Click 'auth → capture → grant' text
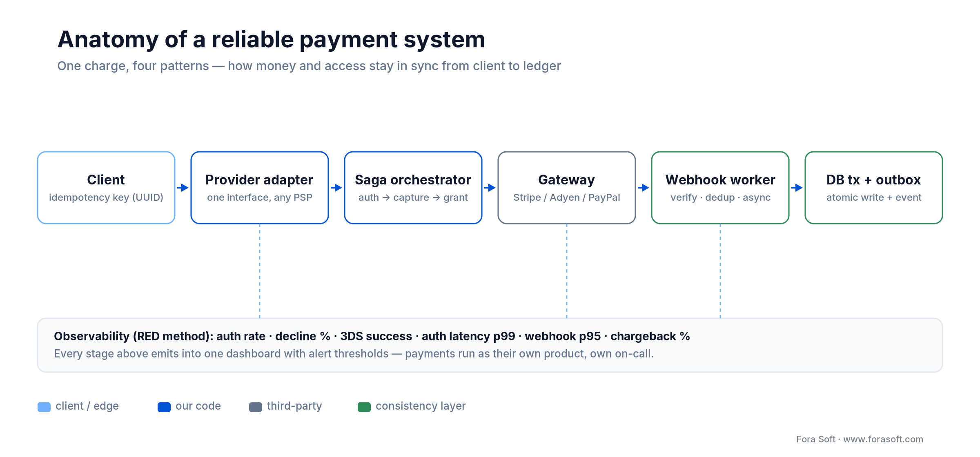Screen dimensions: 980x457 pos(413,197)
